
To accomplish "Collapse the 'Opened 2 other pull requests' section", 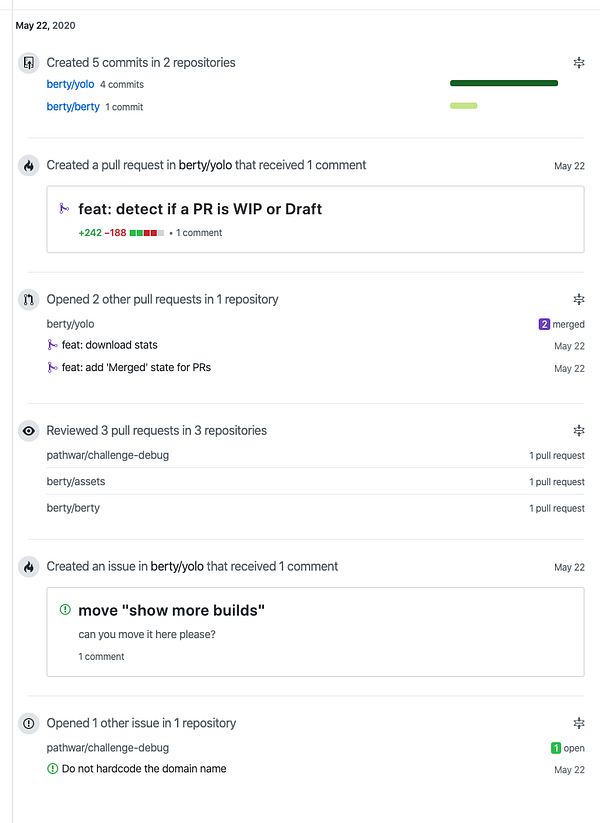I will click(x=579, y=300).
